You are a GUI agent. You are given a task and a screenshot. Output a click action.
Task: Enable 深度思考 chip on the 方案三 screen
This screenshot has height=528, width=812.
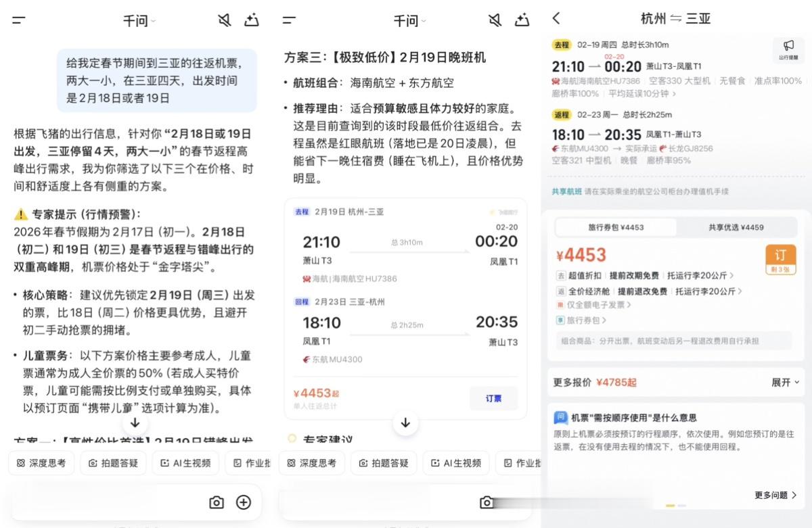(x=312, y=463)
